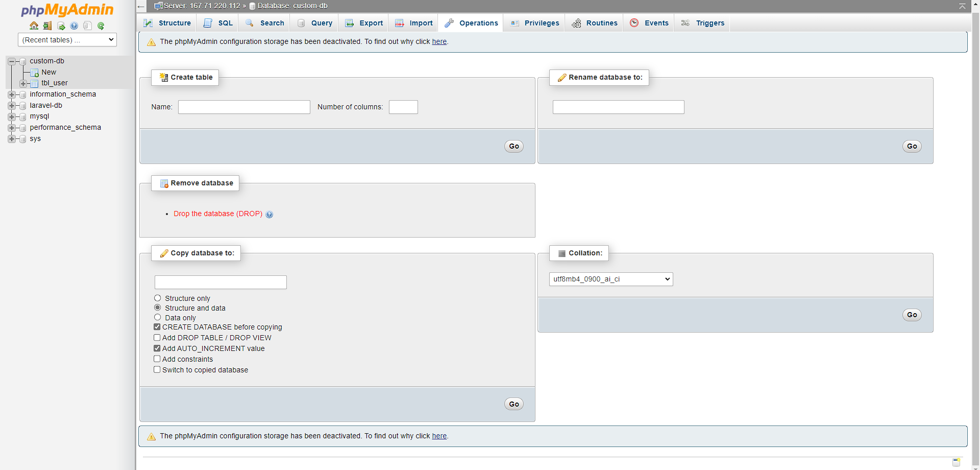Click the warning icon in the top notice
Viewport: 980px width, 470px height.
tap(151, 42)
